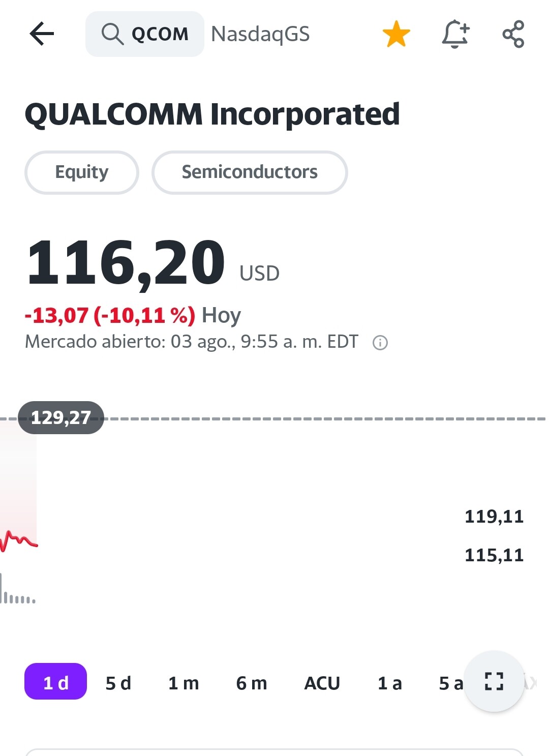Expand chart to fullscreen
The image size is (549, 756).
coord(494,681)
